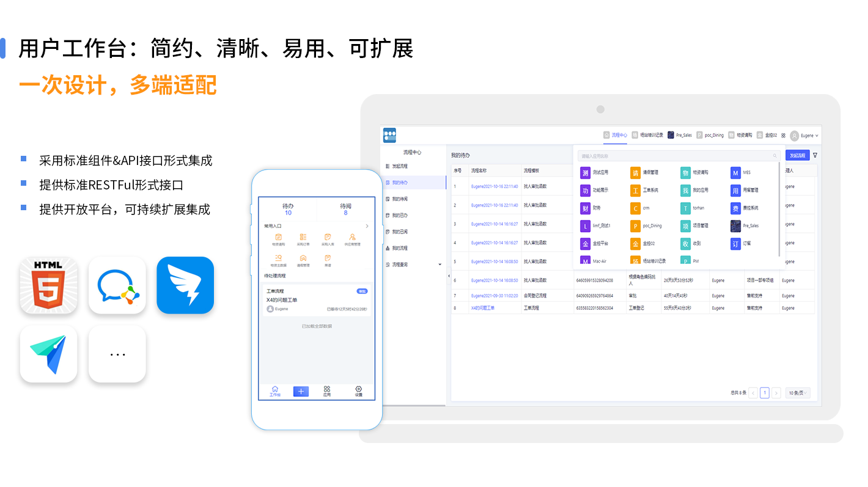Image resolution: width=868 pixels, height=487 pixels.
Task: Open the X4的问题工单 card on phone
Action: (x=317, y=301)
